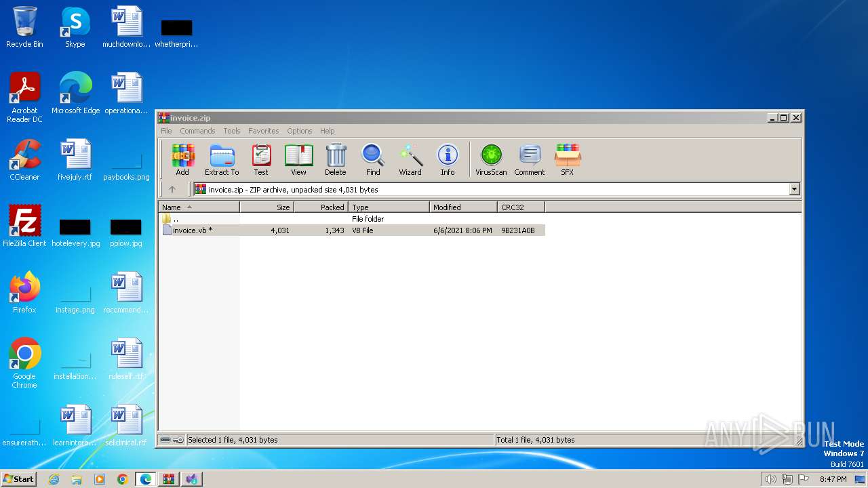Screen dimensions: 868x488
Task: Click the taskbar clock 8:47 PM
Action: point(833,479)
